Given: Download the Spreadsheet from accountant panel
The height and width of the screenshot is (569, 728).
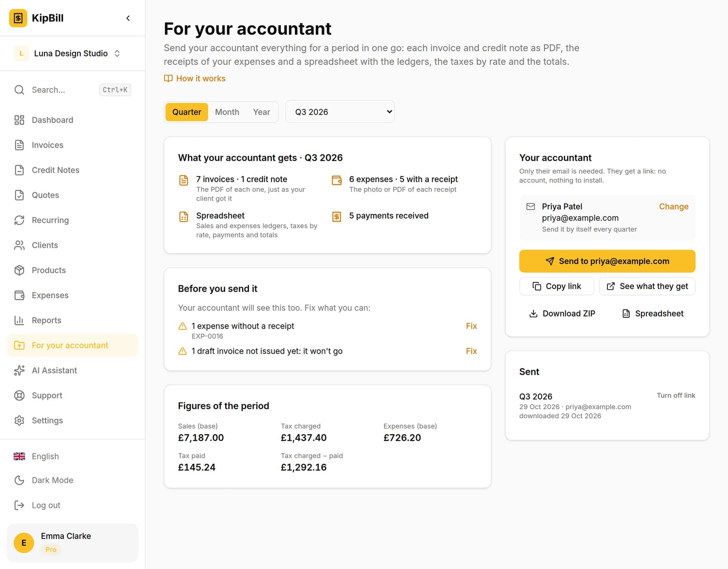Looking at the screenshot, I should [x=653, y=314].
